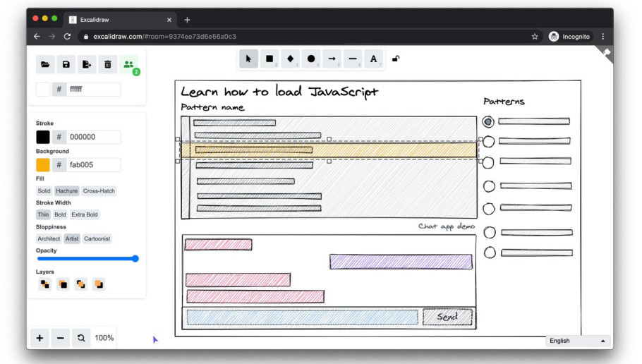Bookmark the page with the star icon
This screenshot has height=364, width=642.
pyautogui.click(x=535, y=37)
